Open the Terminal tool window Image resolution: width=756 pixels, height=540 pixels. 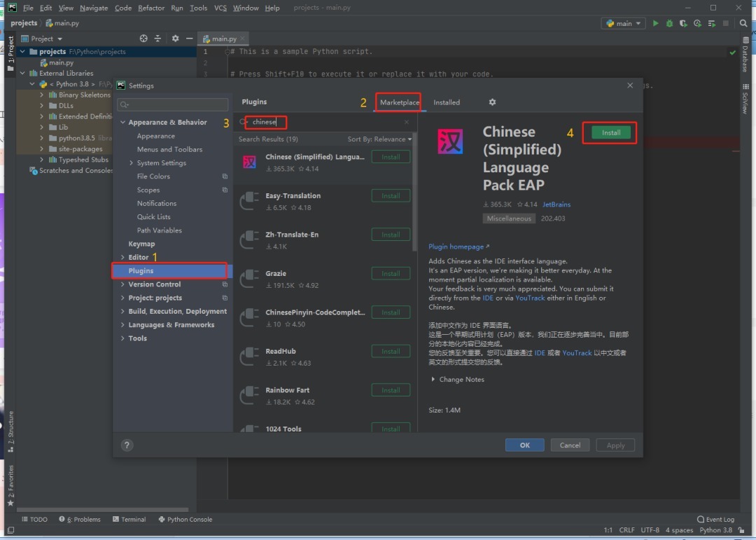point(129,519)
